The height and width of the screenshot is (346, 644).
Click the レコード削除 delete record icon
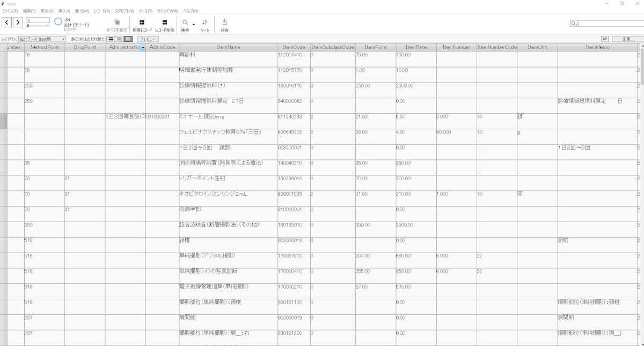pyautogui.click(x=165, y=23)
